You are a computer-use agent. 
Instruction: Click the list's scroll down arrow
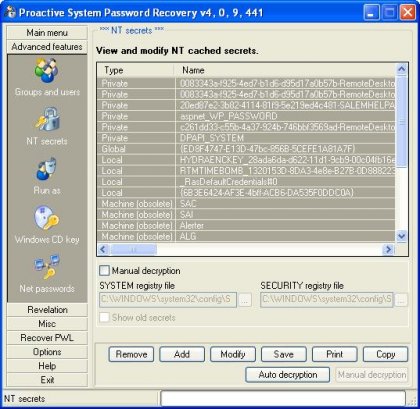click(401, 236)
